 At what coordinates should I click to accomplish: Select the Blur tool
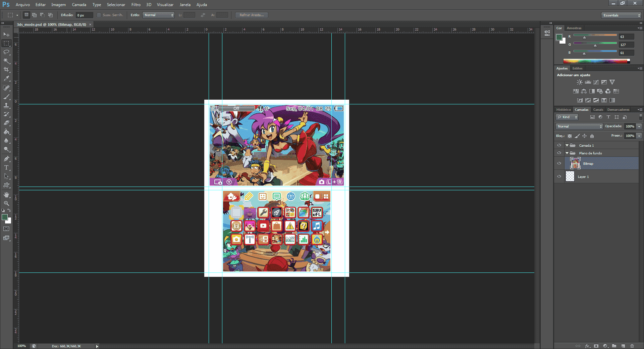pos(6,140)
